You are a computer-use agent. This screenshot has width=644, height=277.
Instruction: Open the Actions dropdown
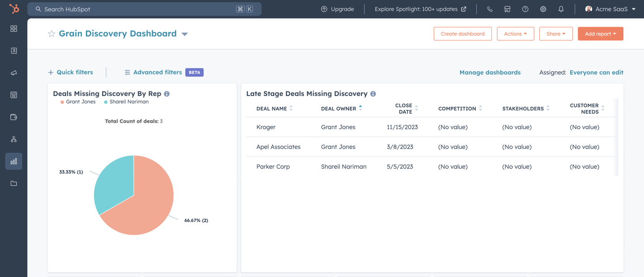[x=515, y=34]
